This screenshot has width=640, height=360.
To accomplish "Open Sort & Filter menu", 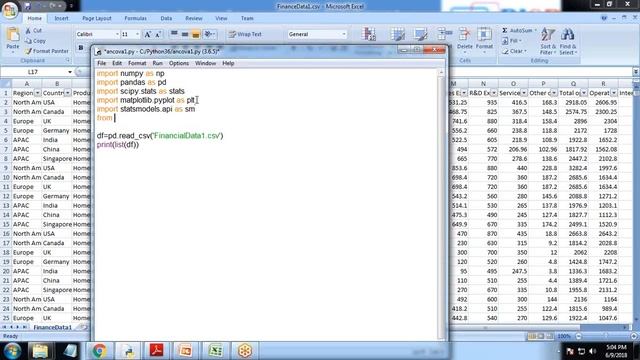I will point(548,41).
